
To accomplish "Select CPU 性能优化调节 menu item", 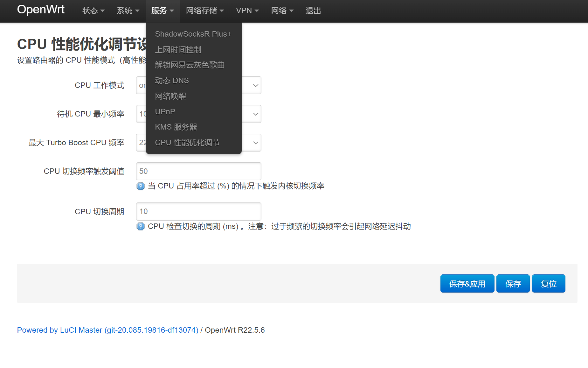I will [187, 143].
